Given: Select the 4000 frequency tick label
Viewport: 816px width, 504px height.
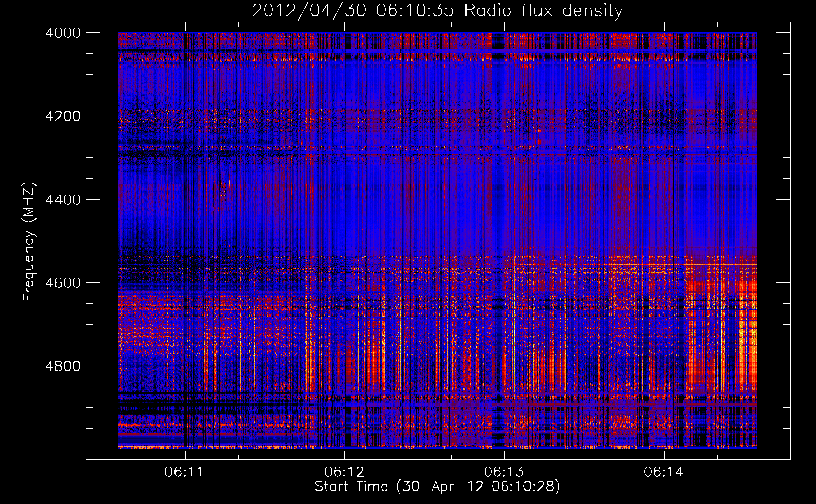Looking at the screenshot, I should [63, 33].
